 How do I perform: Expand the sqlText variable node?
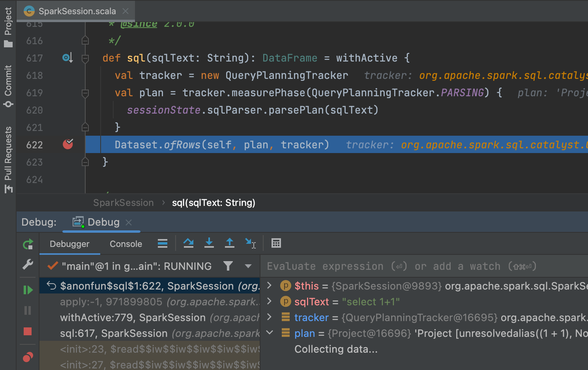point(269,301)
